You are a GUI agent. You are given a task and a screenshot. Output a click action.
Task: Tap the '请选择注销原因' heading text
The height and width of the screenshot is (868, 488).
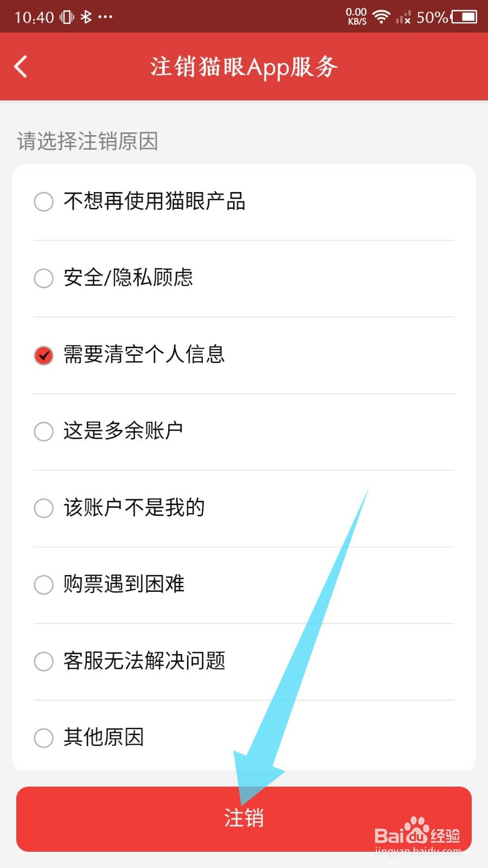(x=87, y=142)
